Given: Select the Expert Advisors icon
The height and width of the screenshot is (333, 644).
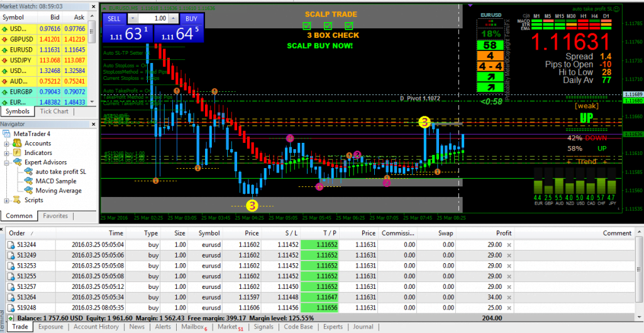Looking at the screenshot, I should click(17, 162).
